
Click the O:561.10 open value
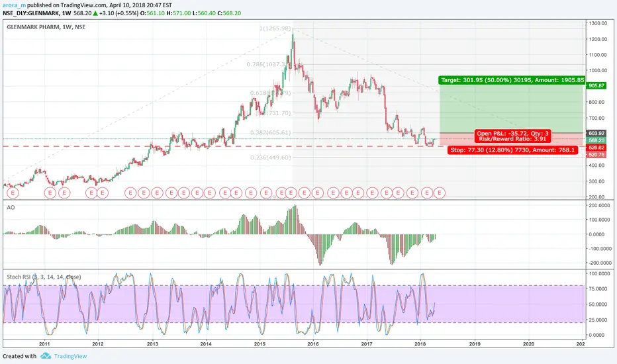153,13
